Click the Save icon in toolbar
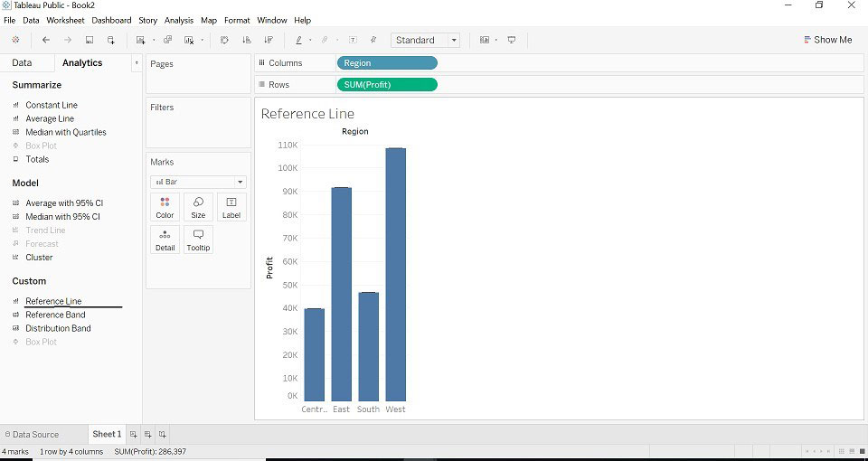The image size is (868, 461). click(x=90, y=40)
